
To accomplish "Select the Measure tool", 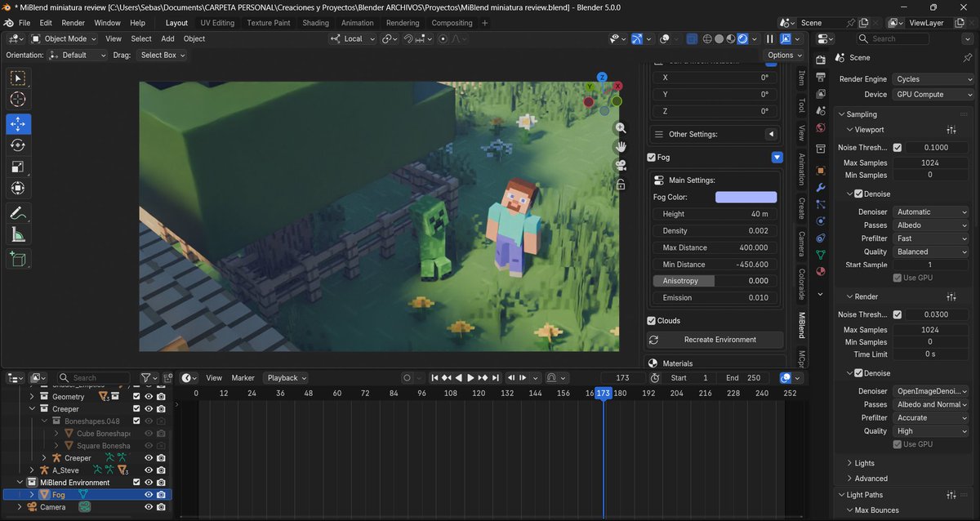I will (18, 235).
